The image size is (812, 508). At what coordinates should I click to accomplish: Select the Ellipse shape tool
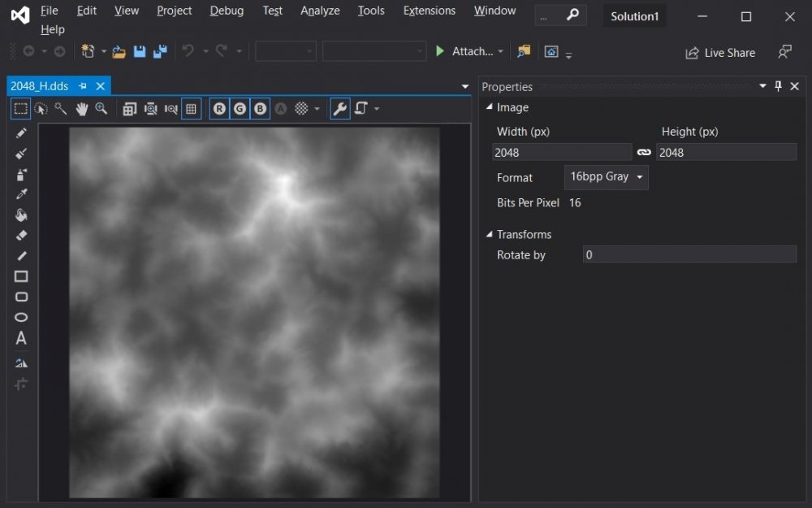point(21,318)
